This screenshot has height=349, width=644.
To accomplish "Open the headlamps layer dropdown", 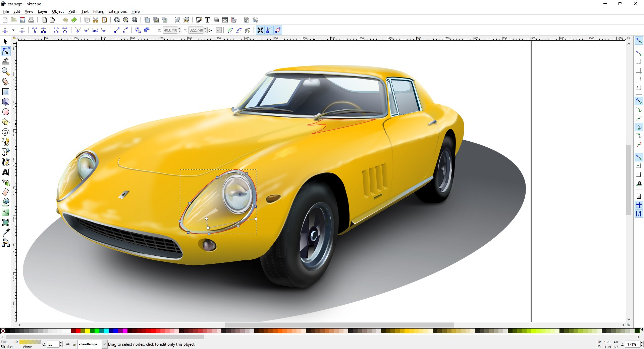I will (104, 344).
